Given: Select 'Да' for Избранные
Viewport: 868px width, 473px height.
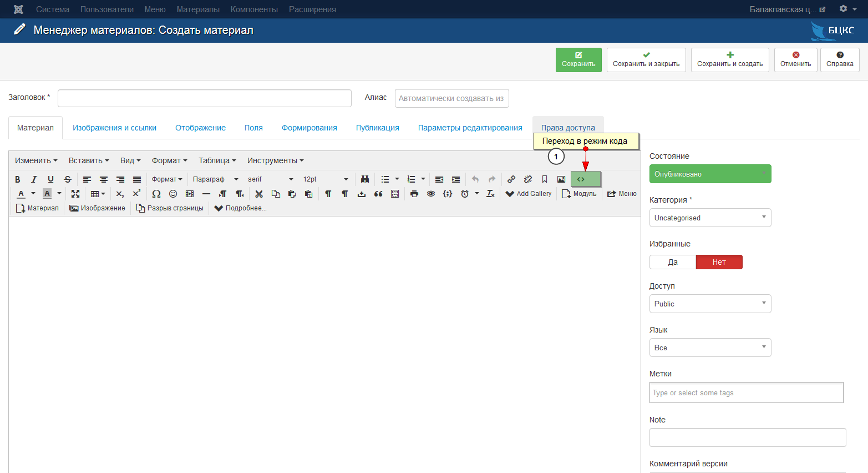Looking at the screenshot, I should point(673,262).
